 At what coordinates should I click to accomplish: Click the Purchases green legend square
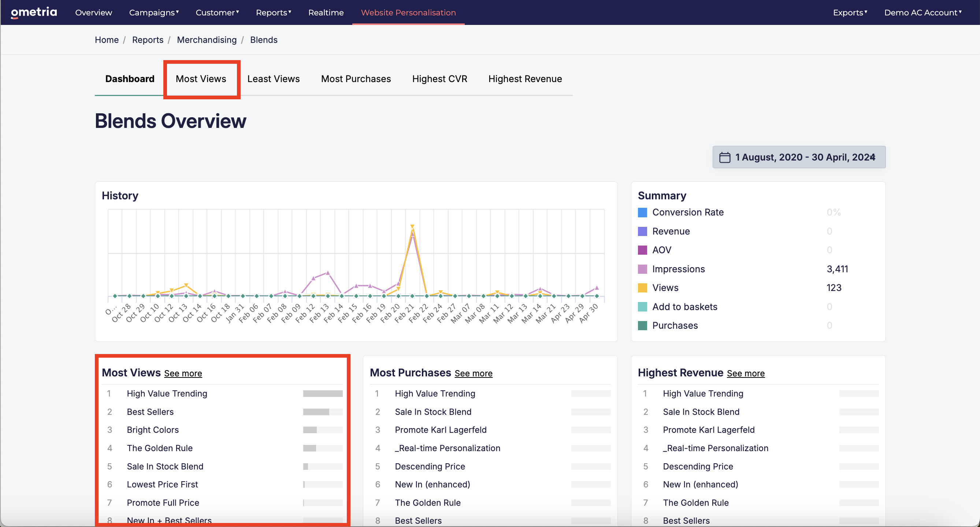coord(642,325)
